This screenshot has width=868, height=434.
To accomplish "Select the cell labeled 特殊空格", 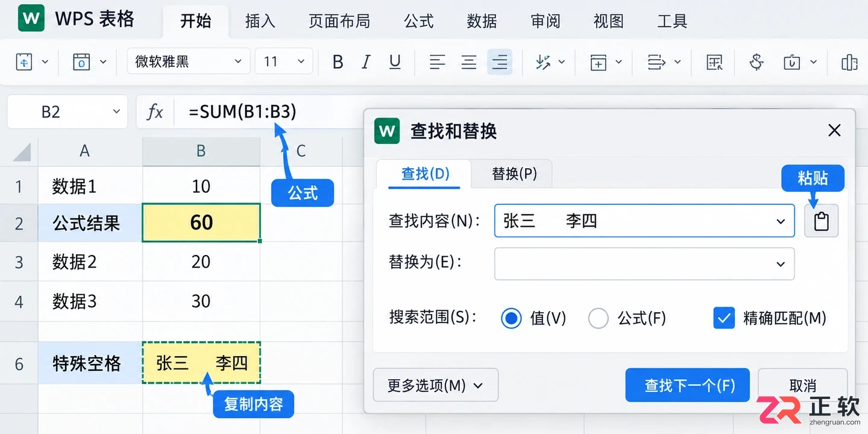I will click(90, 363).
